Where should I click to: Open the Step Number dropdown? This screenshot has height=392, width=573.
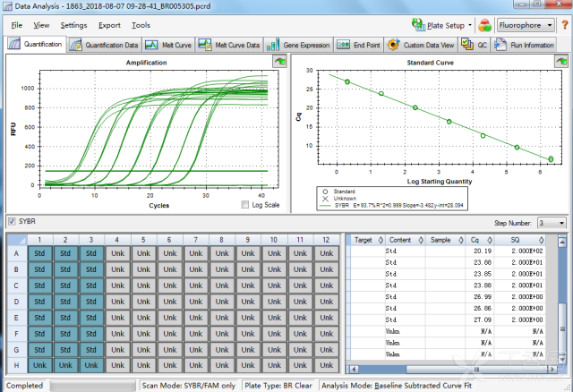pos(552,223)
